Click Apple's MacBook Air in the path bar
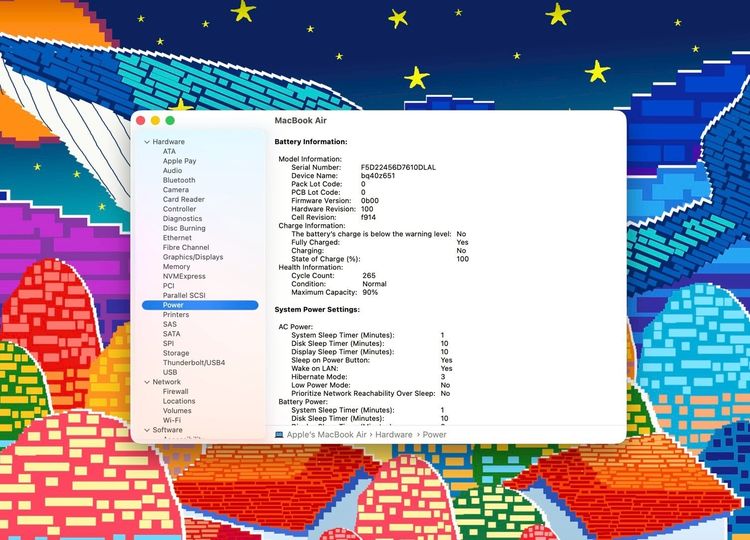750x540 pixels. (329, 434)
